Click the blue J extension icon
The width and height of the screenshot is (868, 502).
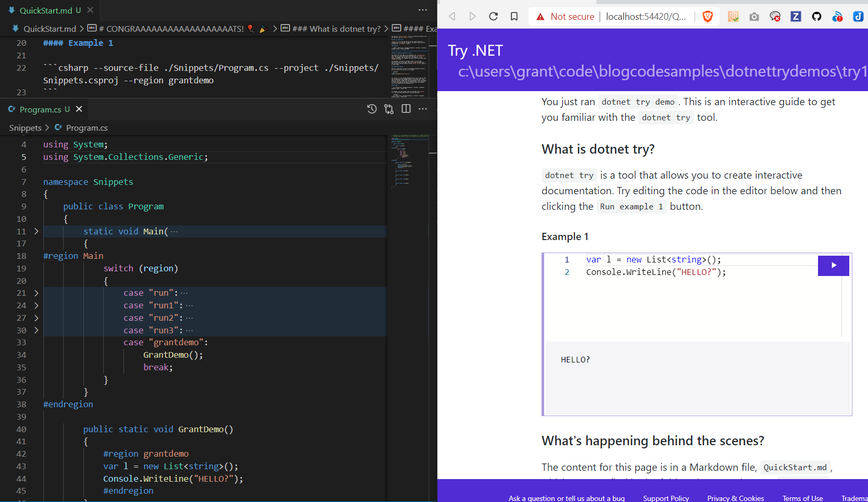click(x=858, y=17)
